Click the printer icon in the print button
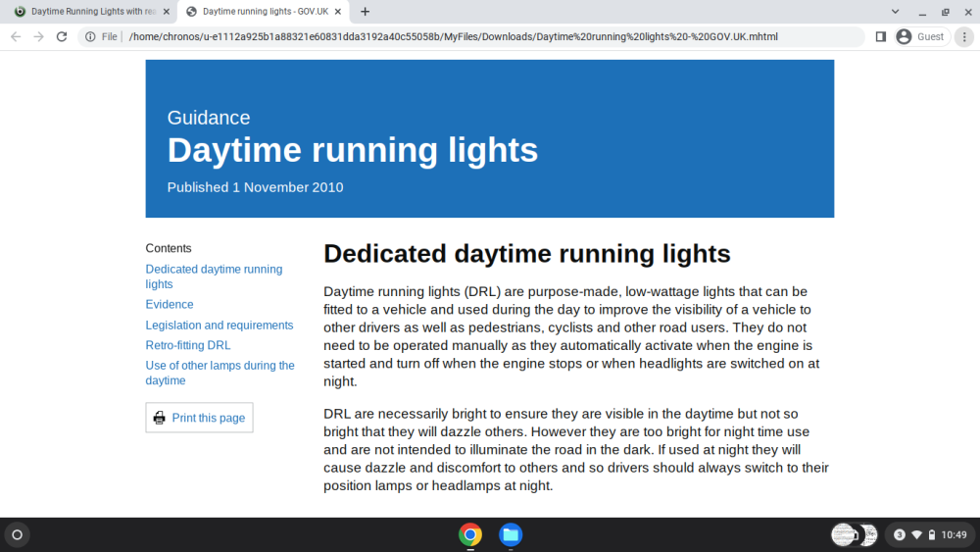The width and height of the screenshot is (980, 552). (160, 418)
